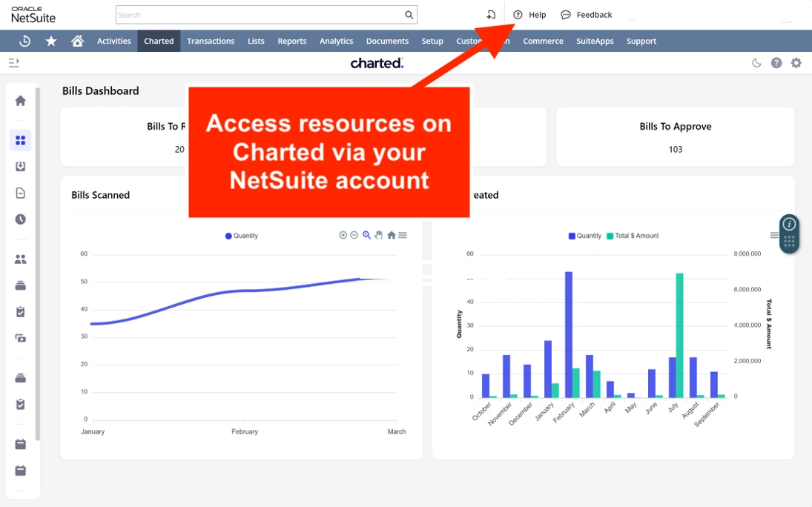Toggle Total $ Amount series in legend
The width and height of the screenshot is (812, 507).
(x=632, y=236)
